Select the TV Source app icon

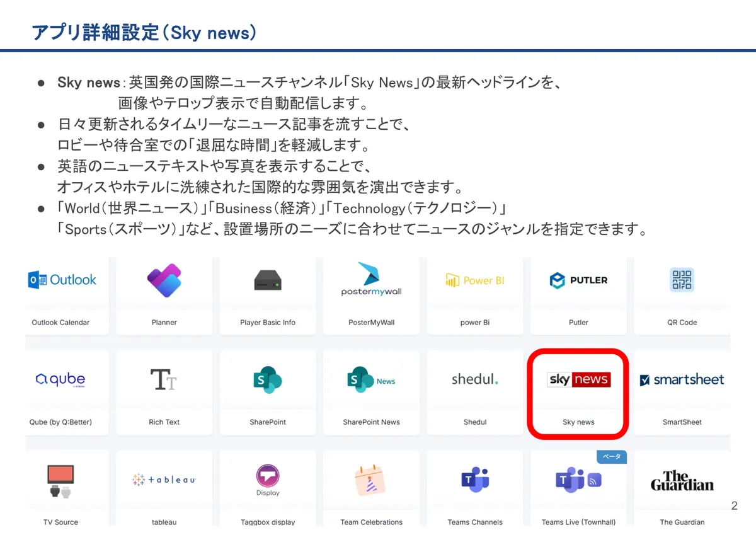pyautogui.click(x=60, y=481)
